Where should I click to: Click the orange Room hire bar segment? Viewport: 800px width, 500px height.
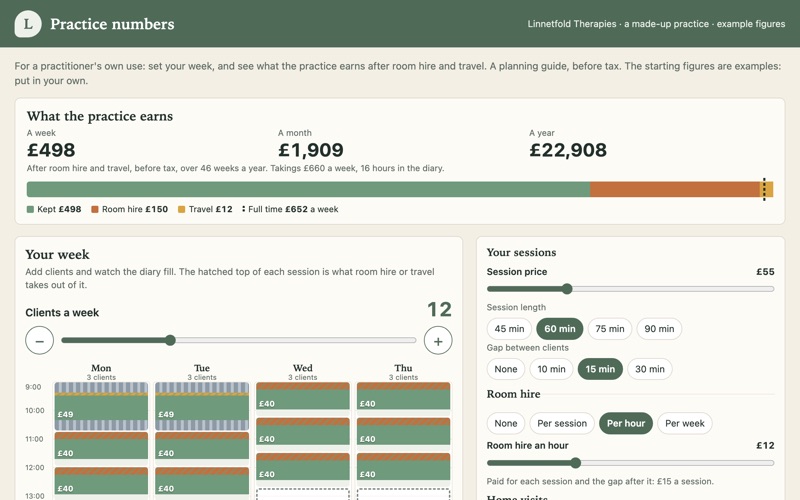(x=676, y=189)
